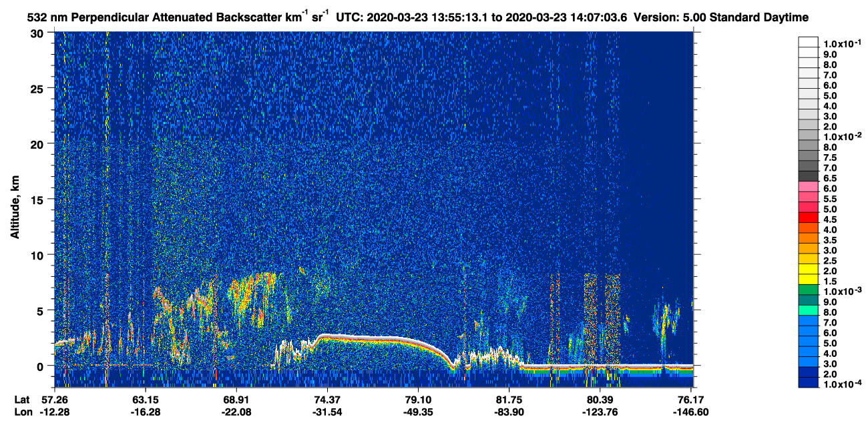The image size is (868, 445).
Task: Click latitude value 57.26
Action: (x=55, y=400)
